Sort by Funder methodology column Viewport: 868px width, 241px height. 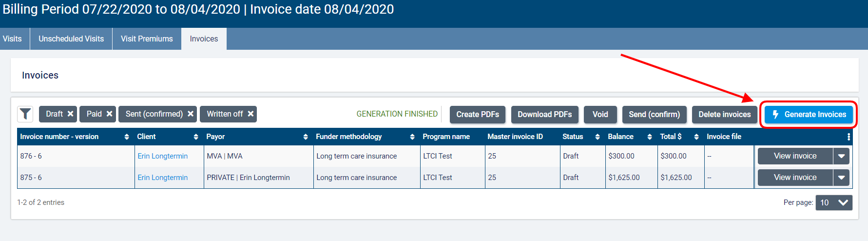point(412,137)
